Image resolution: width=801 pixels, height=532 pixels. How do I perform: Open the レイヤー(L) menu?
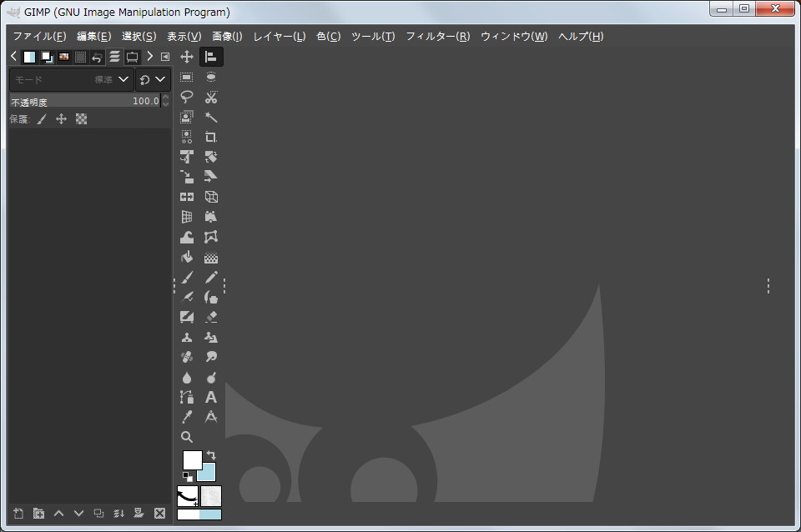point(280,36)
